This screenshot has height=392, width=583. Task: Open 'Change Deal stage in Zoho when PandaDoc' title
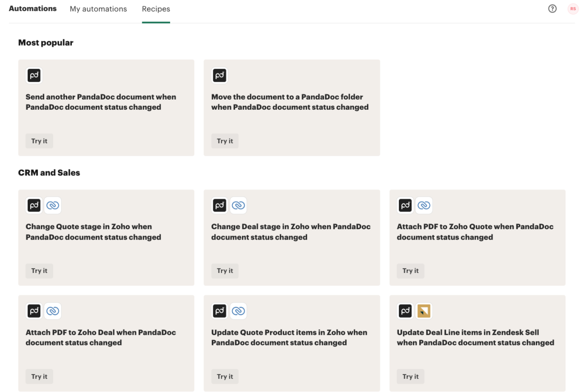tap(291, 232)
